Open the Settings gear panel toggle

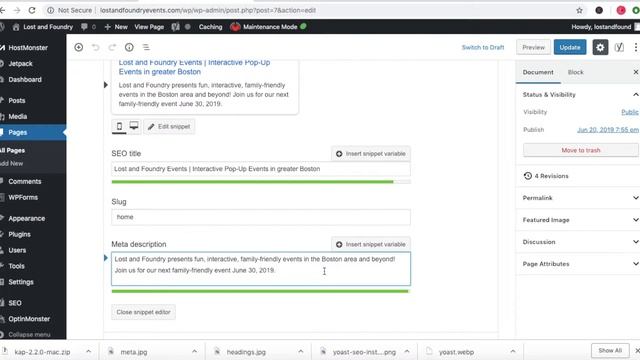[600, 47]
